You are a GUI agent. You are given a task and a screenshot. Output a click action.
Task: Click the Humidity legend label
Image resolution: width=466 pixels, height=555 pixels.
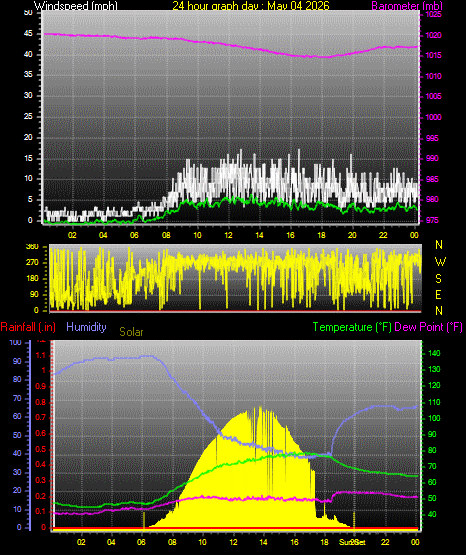click(86, 327)
